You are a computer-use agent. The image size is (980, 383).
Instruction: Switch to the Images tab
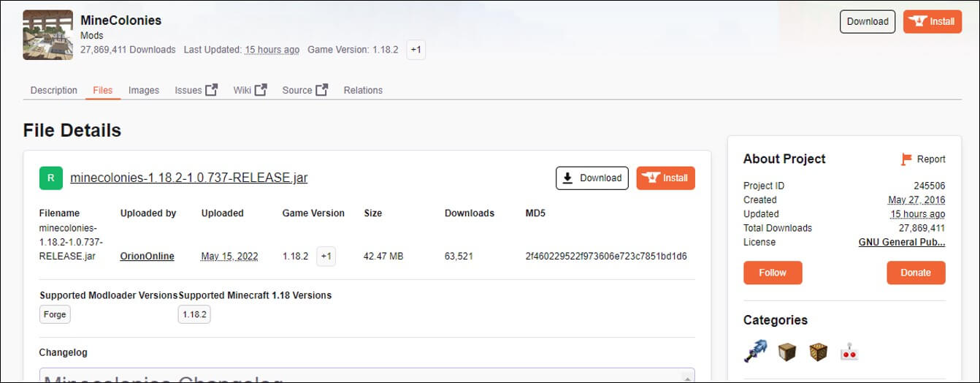click(144, 90)
